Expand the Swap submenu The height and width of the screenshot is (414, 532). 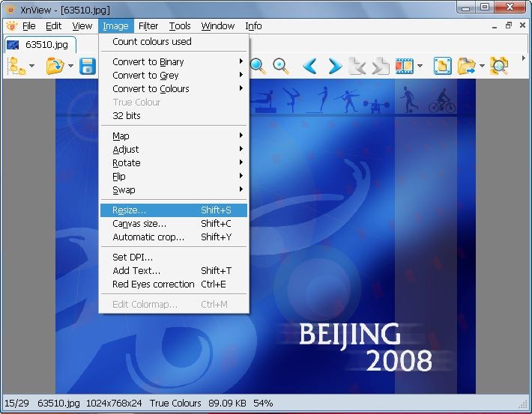click(174, 190)
